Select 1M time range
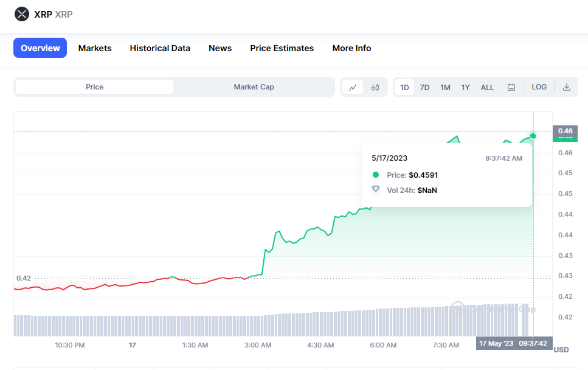Screen dimensions: 588x370 coord(445,88)
